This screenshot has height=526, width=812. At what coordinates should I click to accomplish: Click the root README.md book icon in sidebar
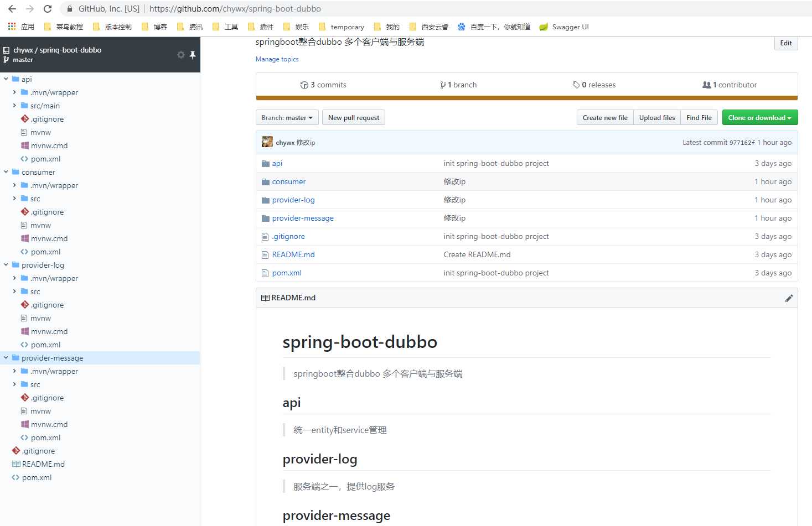(x=16, y=464)
